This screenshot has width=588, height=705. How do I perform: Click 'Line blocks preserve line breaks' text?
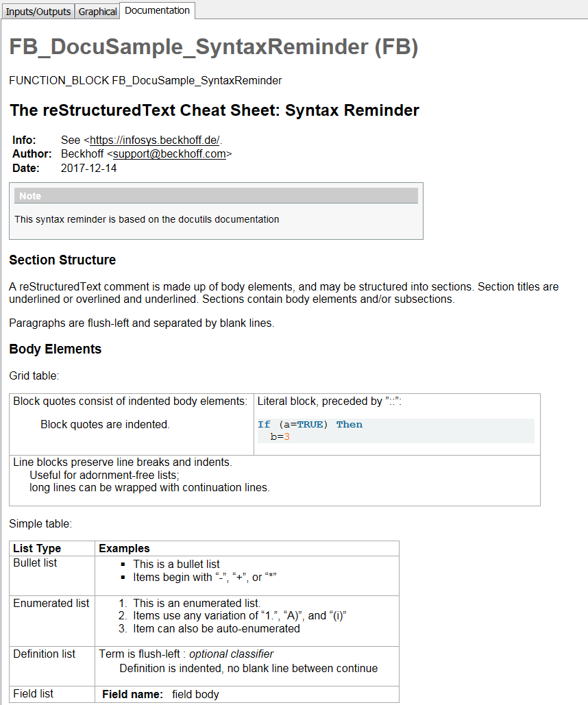[123, 462]
